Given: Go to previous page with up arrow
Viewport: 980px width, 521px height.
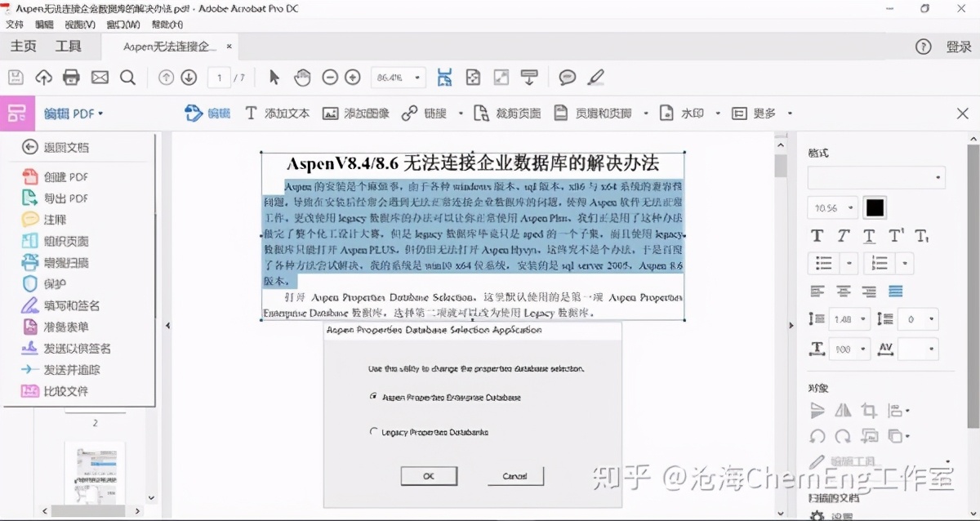Looking at the screenshot, I should [x=166, y=78].
